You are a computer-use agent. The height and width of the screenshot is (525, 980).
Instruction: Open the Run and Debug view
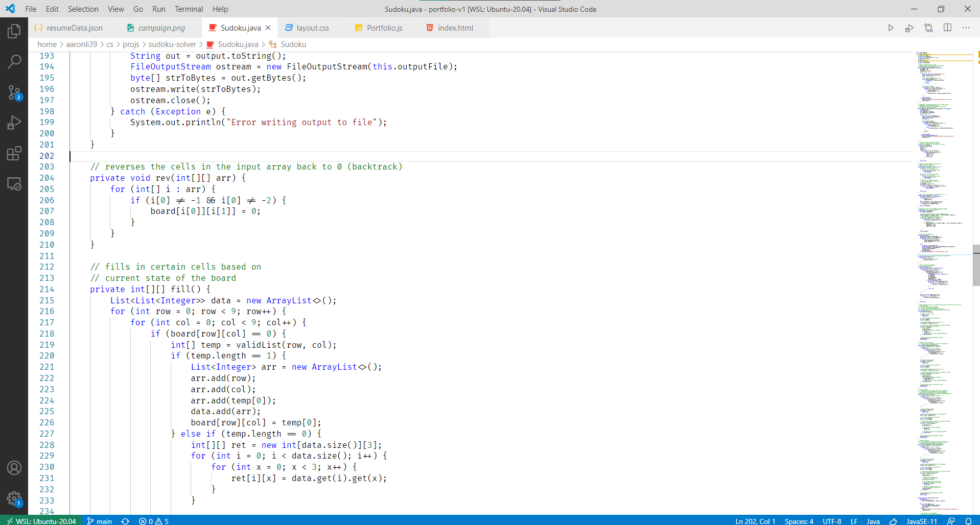tap(14, 123)
